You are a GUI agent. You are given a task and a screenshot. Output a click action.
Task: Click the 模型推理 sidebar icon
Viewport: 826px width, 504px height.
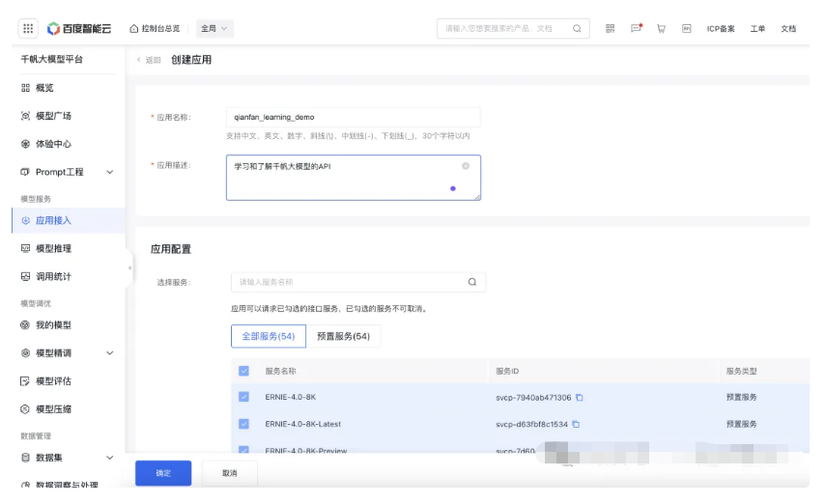pyautogui.click(x=25, y=248)
